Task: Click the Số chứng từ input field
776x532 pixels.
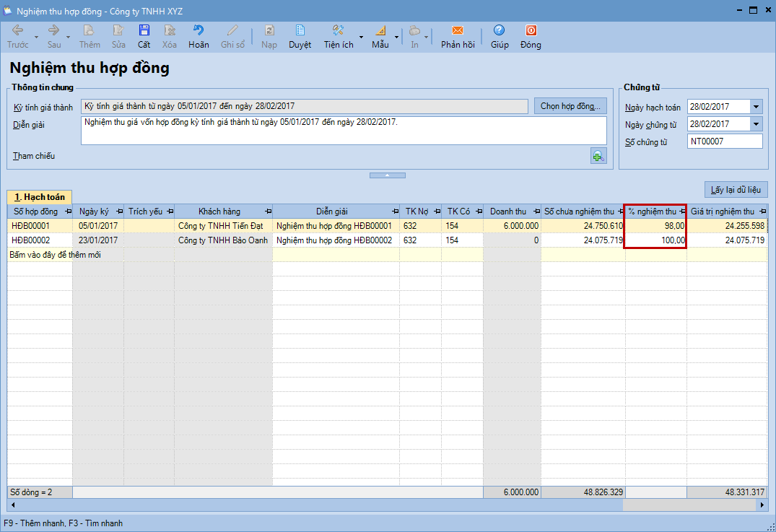Action: point(724,141)
